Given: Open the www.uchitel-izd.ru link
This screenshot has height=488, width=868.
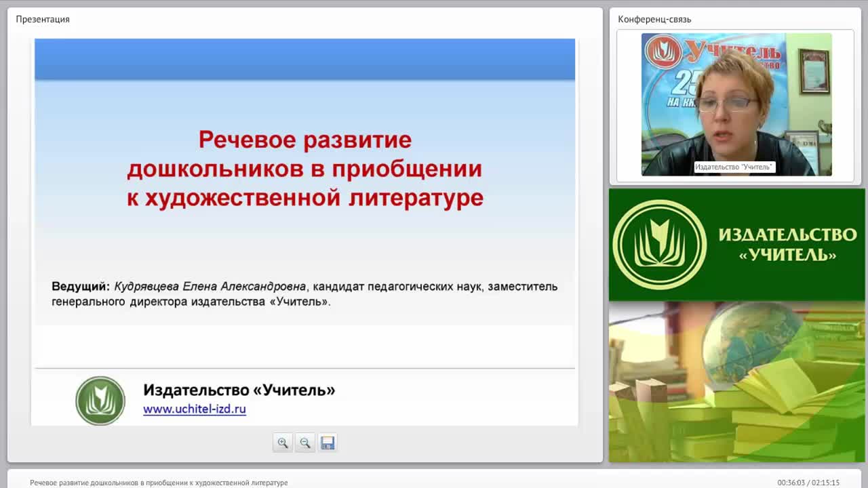Looking at the screenshot, I should click(195, 409).
